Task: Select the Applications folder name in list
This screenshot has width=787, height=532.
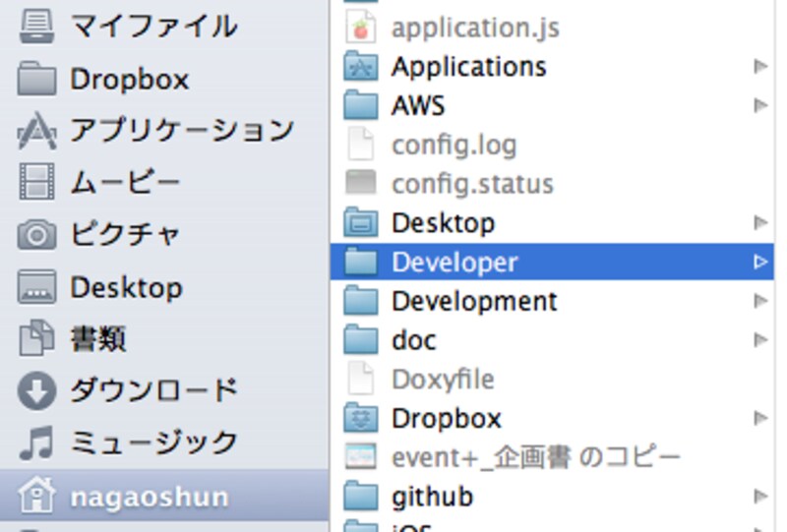Action: (x=469, y=67)
